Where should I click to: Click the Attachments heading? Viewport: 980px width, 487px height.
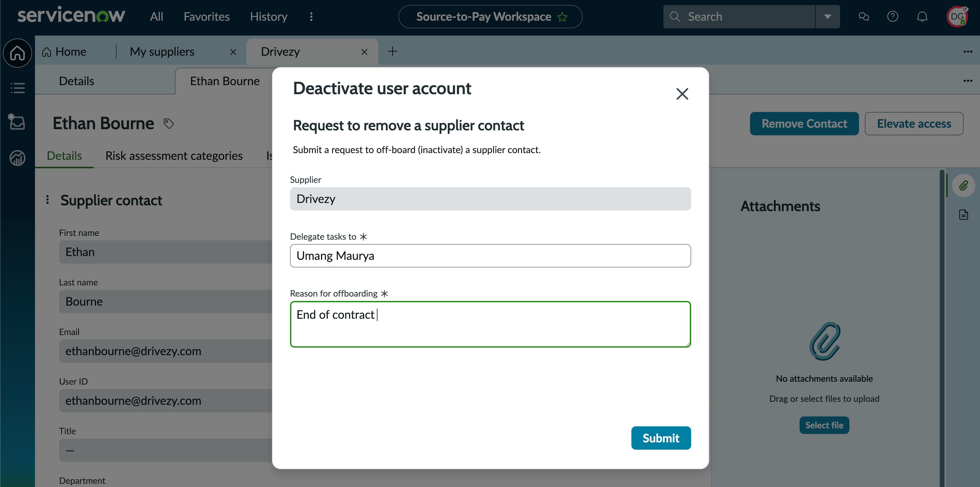click(x=780, y=206)
